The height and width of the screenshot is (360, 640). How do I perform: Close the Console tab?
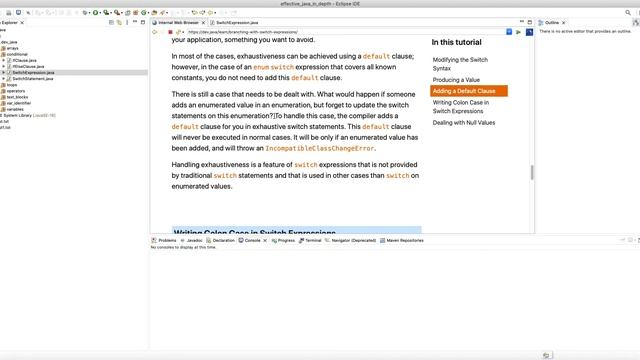(265, 240)
